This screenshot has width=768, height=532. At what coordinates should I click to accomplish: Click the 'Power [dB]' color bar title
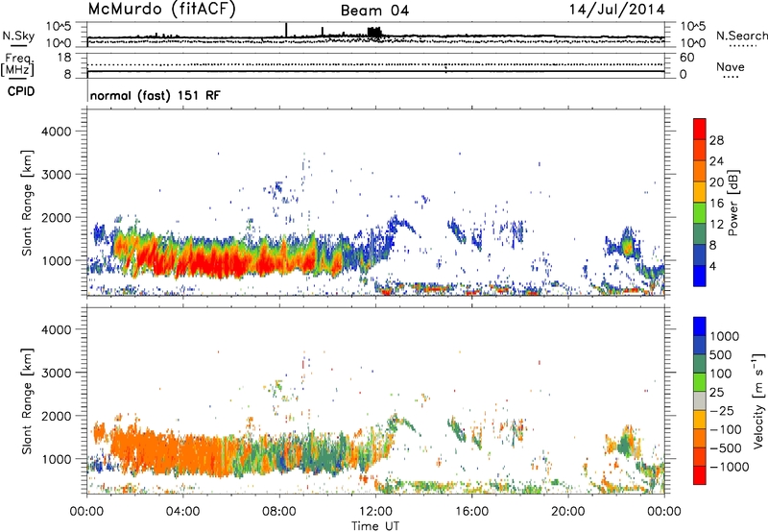733,203
